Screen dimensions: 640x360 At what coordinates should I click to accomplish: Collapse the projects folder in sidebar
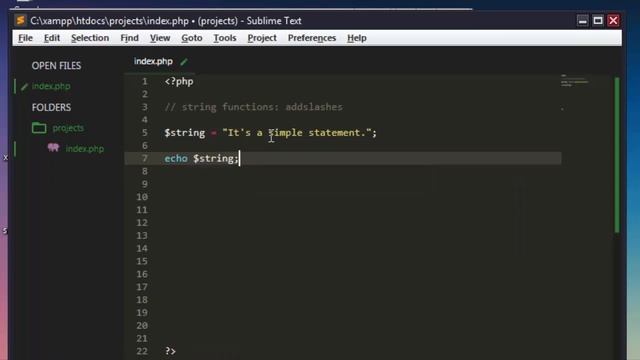[68, 128]
